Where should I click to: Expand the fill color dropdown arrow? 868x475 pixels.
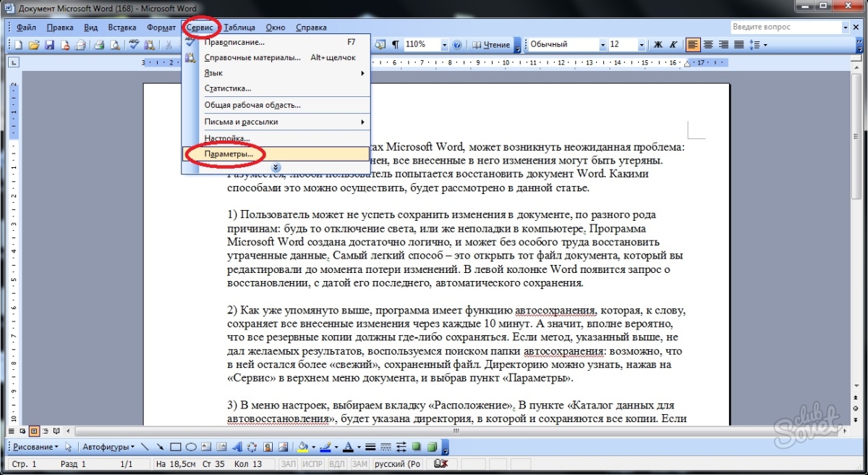click(313, 447)
